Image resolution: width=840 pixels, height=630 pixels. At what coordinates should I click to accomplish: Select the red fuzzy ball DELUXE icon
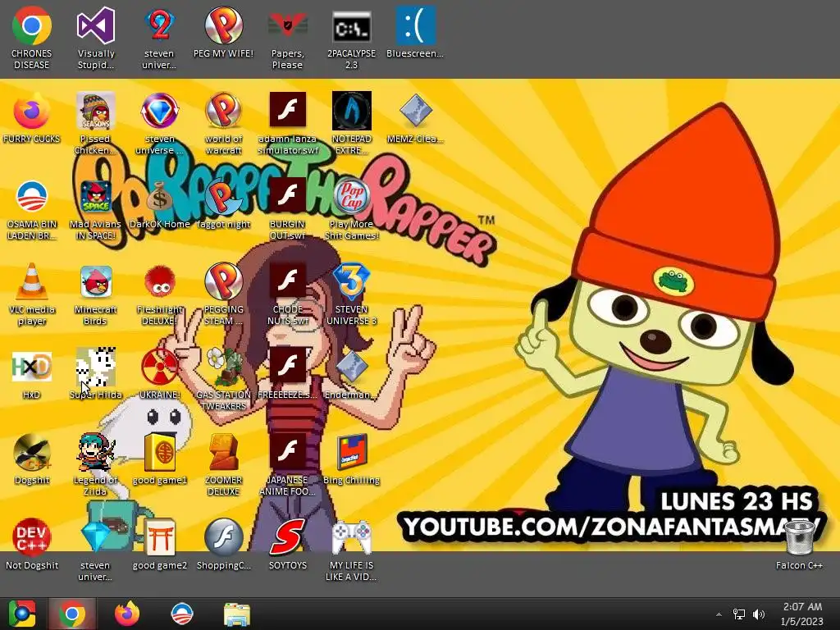click(x=160, y=282)
